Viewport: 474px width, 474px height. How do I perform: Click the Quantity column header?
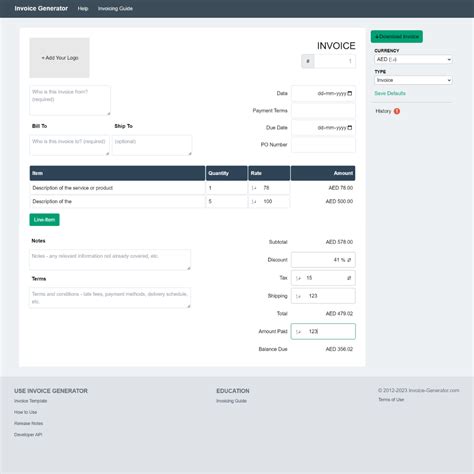227,173
